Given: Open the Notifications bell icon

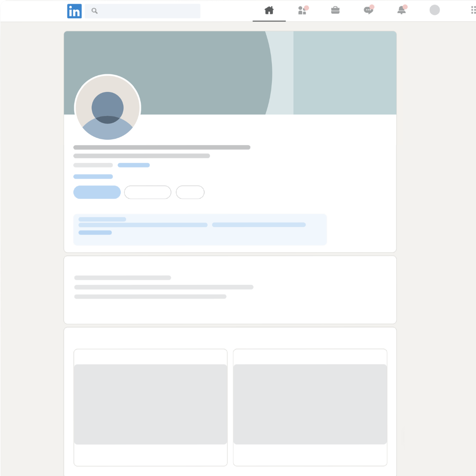Looking at the screenshot, I should pos(401,10).
